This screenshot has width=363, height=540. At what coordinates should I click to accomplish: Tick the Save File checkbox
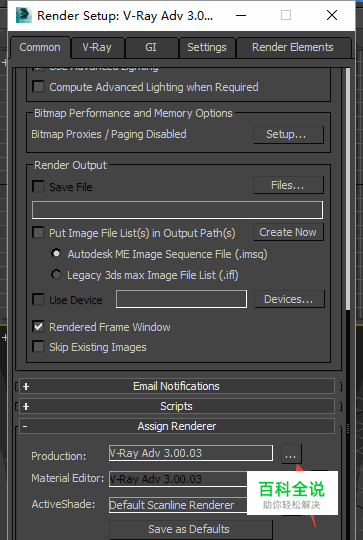(x=38, y=187)
